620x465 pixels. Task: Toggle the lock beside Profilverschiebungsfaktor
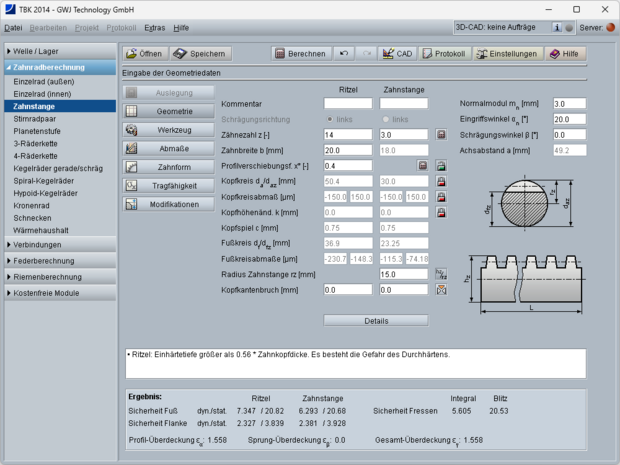click(x=442, y=165)
